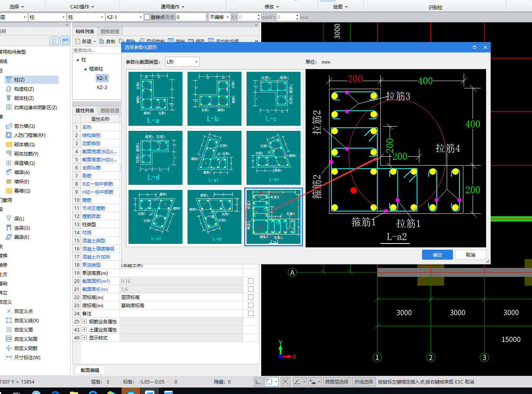Click the 剪力墙(Q) wall icon

point(8,126)
